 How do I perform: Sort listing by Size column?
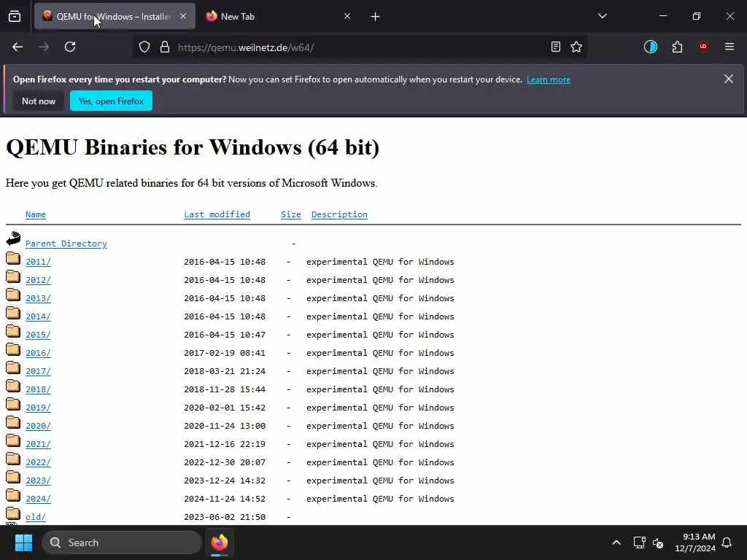tap(291, 214)
